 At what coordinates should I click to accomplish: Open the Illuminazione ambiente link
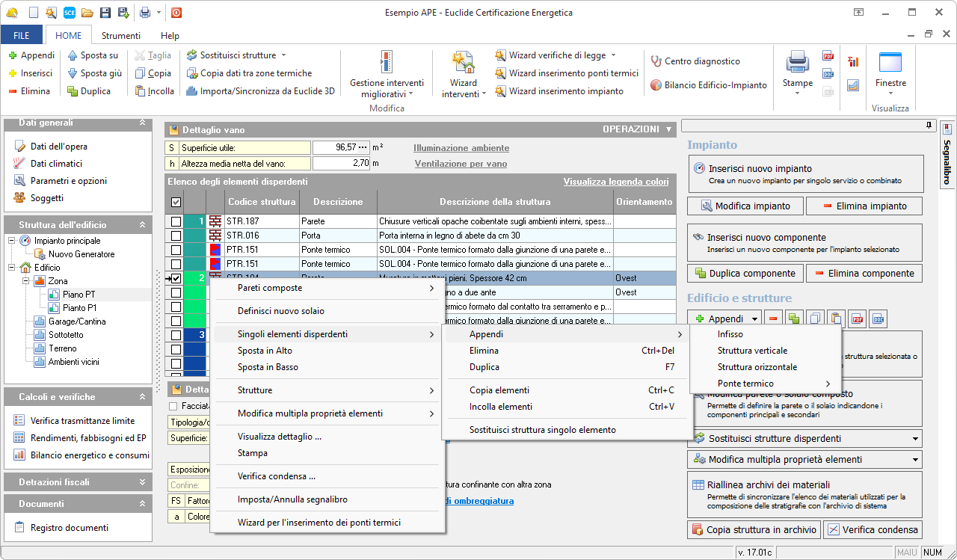tap(461, 148)
